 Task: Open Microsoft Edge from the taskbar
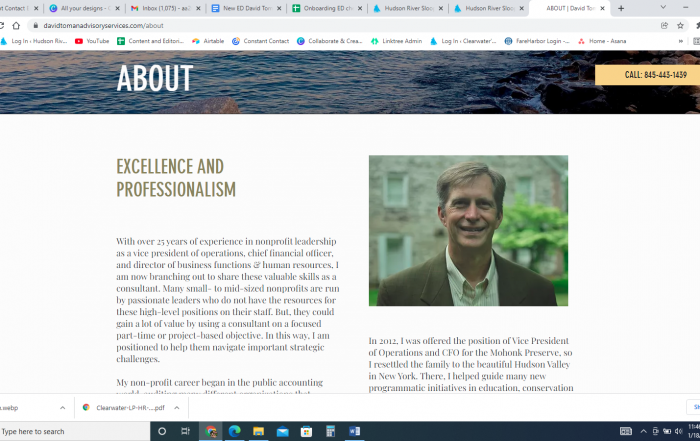[x=234, y=431]
